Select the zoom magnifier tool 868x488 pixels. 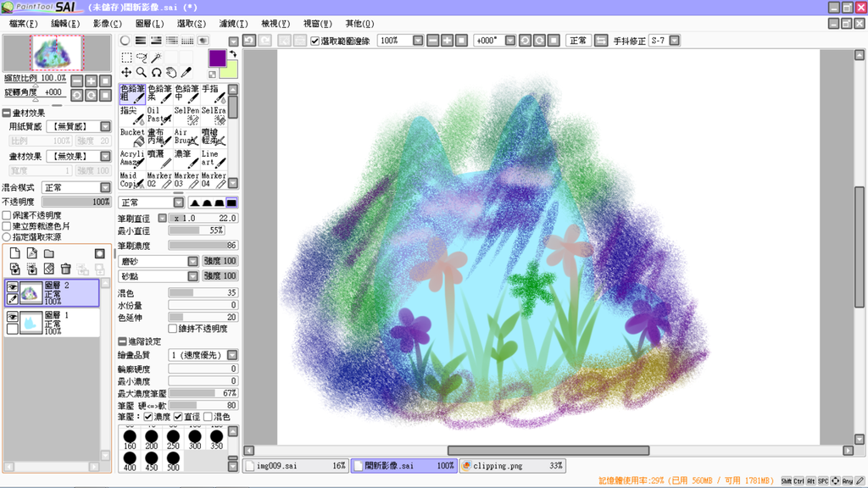tap(142, 73)
